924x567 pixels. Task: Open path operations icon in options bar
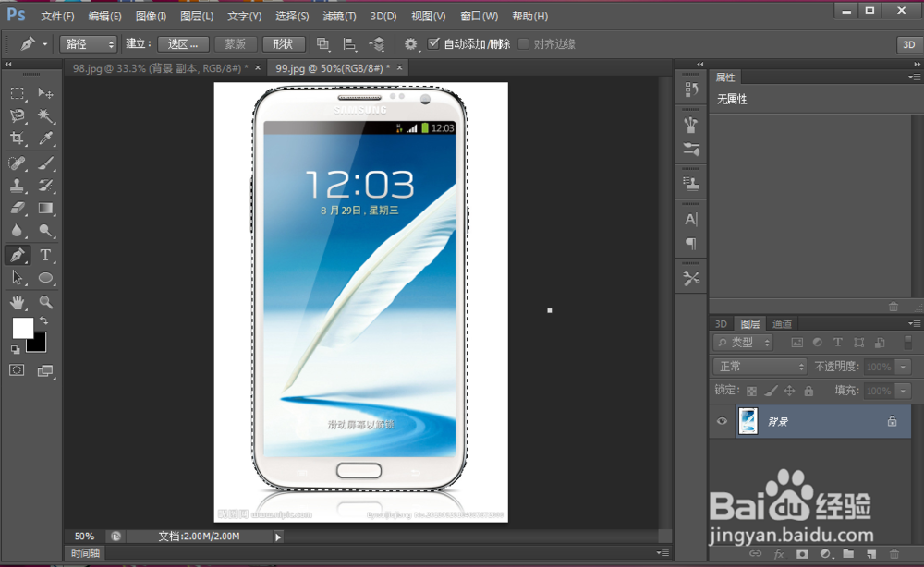[322, 43]
